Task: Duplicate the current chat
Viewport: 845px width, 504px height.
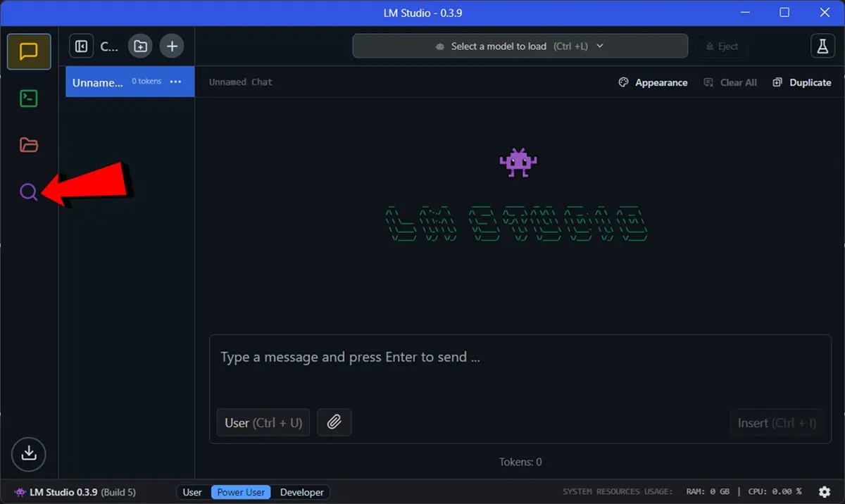Action: pyautogui.click(x=802, y=82)
